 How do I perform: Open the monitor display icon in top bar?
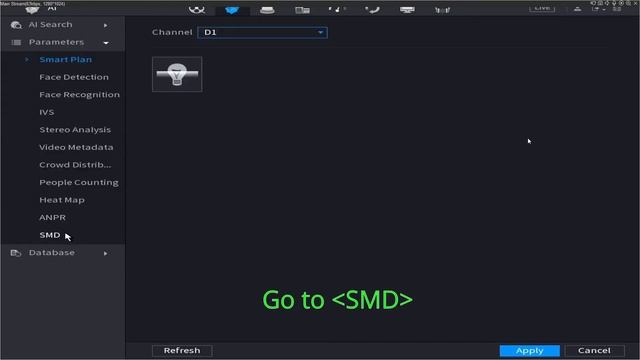407,10
